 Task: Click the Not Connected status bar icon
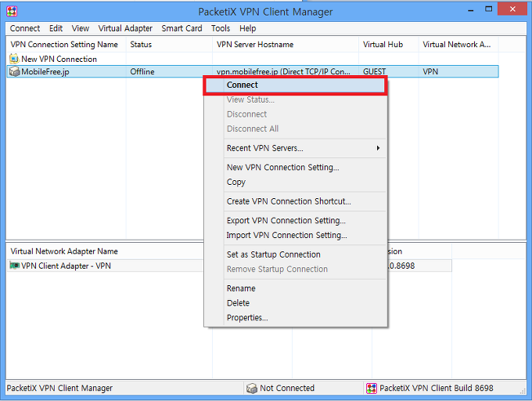pos(252,388)
